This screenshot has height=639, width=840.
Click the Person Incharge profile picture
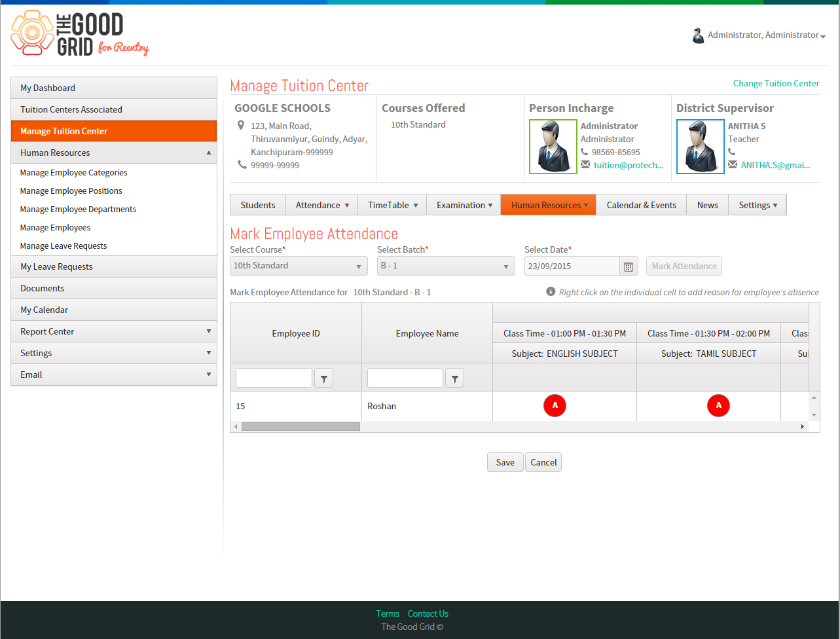553,147
